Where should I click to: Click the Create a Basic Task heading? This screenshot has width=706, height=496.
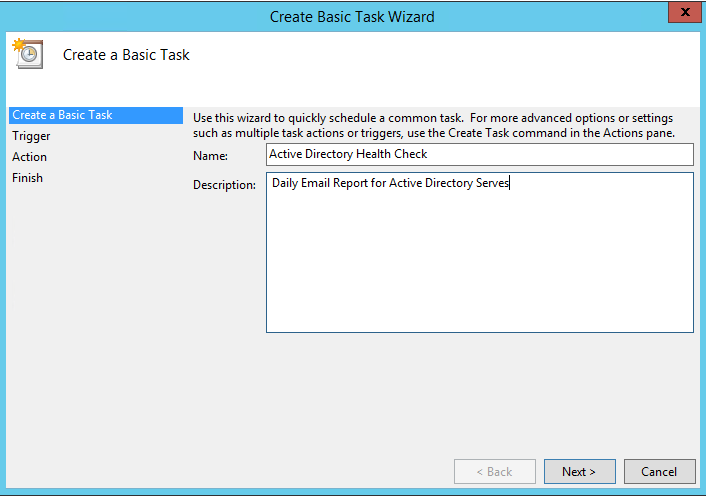click(x=126, y=55)
